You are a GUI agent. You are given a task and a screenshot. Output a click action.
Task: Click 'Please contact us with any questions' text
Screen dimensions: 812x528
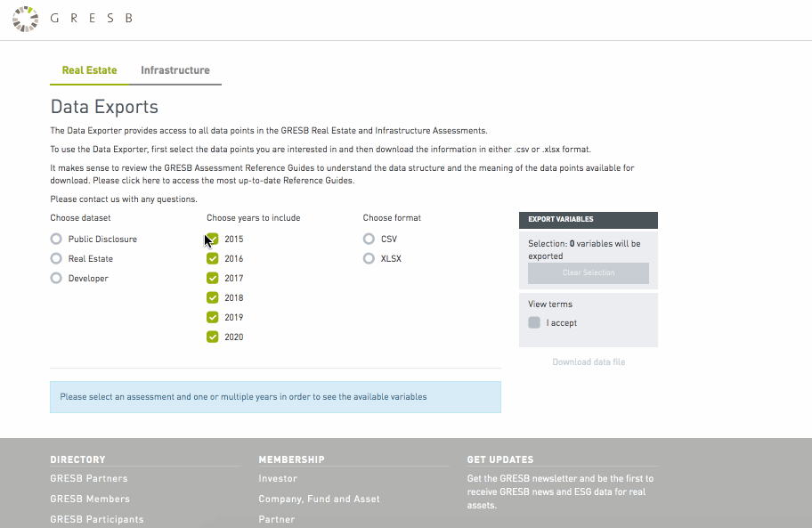(x=124, y=199)
